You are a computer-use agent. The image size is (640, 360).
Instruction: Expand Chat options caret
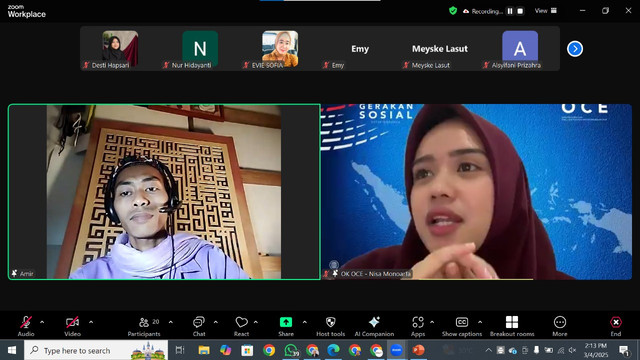(215, 322)
